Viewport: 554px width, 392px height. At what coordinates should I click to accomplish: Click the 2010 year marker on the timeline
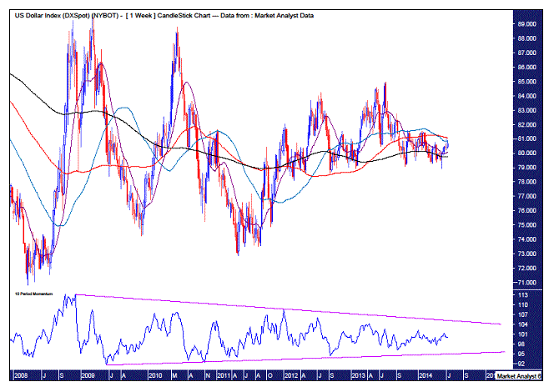[x=155, y=375]
